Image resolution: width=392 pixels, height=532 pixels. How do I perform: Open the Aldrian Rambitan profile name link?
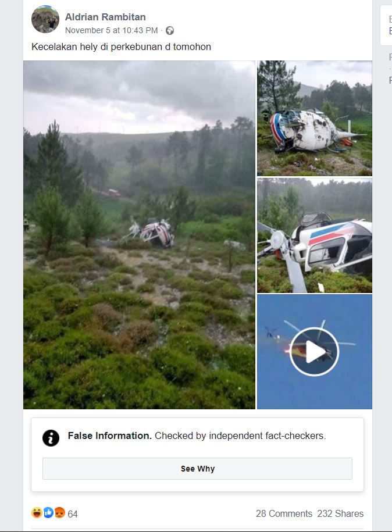click(x=105, y=17)
